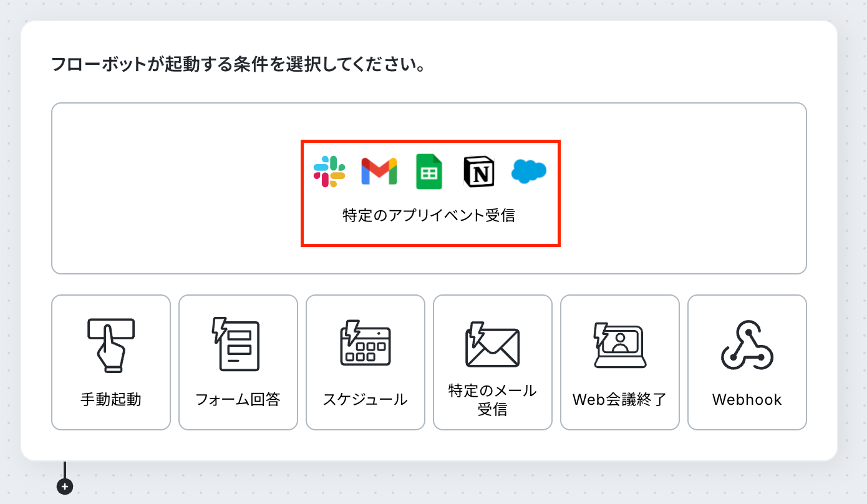Image resolution: width=867 pixels, height=504 pixels.
Task: Click the Slack logo icon
Action: point(329,172)
